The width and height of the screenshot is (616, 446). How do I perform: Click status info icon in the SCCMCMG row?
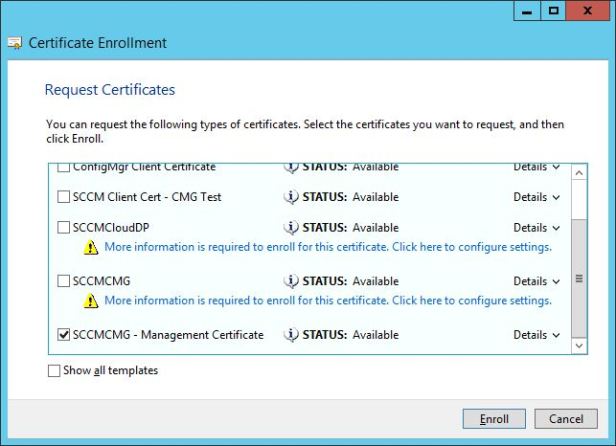(x=291, y=281)
